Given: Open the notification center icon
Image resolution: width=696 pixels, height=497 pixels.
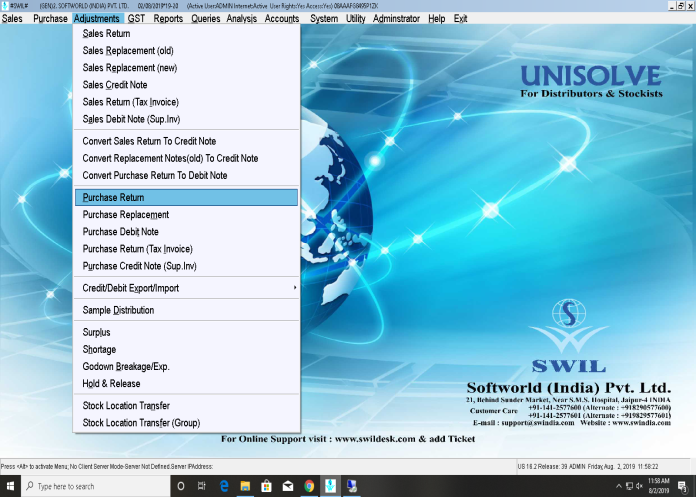Looking at the screenshot, I should (683, 487).
